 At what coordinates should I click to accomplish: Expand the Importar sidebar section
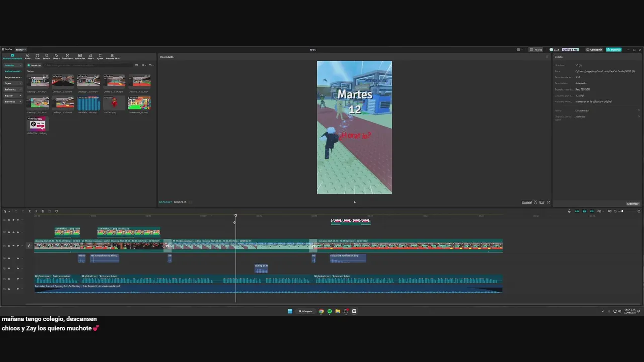[x=13, y=65]
